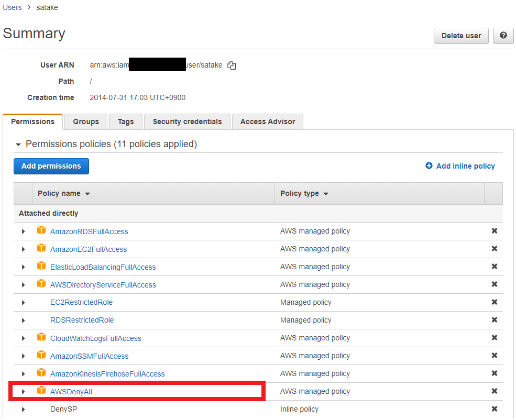The image size is (516, 420).
Task: Switch to the Groups tab
Action: [x=86, y=121]
